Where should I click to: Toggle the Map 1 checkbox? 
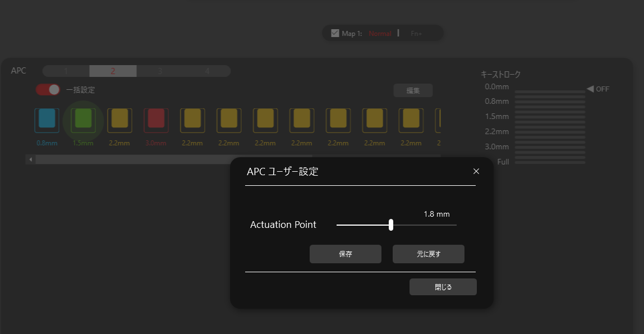(x=335, y=33)
